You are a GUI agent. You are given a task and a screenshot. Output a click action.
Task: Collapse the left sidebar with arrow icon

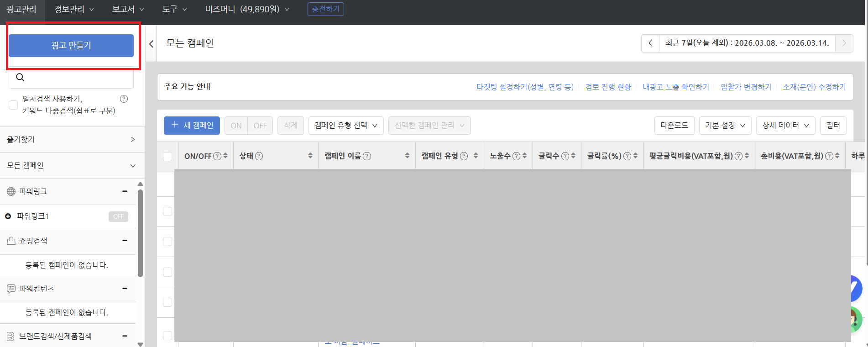(151, 44)
